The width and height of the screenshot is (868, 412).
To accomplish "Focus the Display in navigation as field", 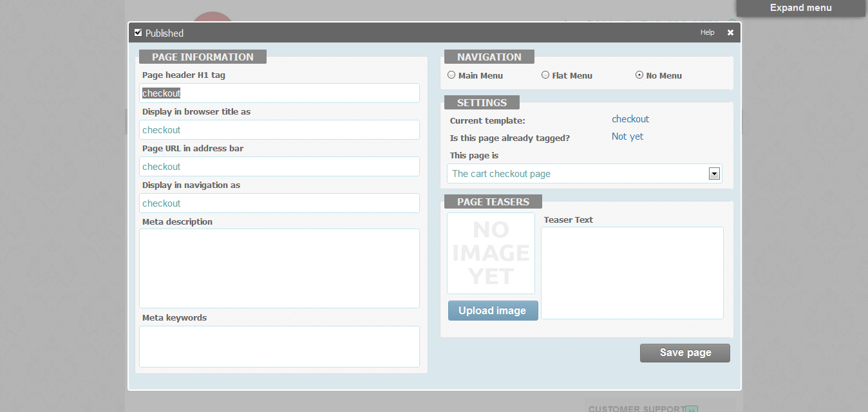I will (279, 203).
